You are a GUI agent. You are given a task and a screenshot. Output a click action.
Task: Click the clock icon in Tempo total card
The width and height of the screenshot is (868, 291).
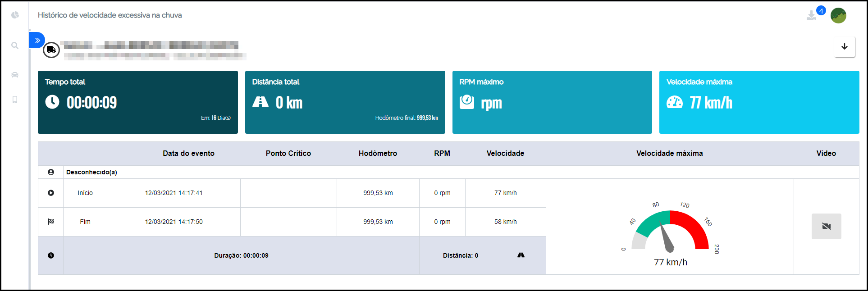click(x=52, y=102)
